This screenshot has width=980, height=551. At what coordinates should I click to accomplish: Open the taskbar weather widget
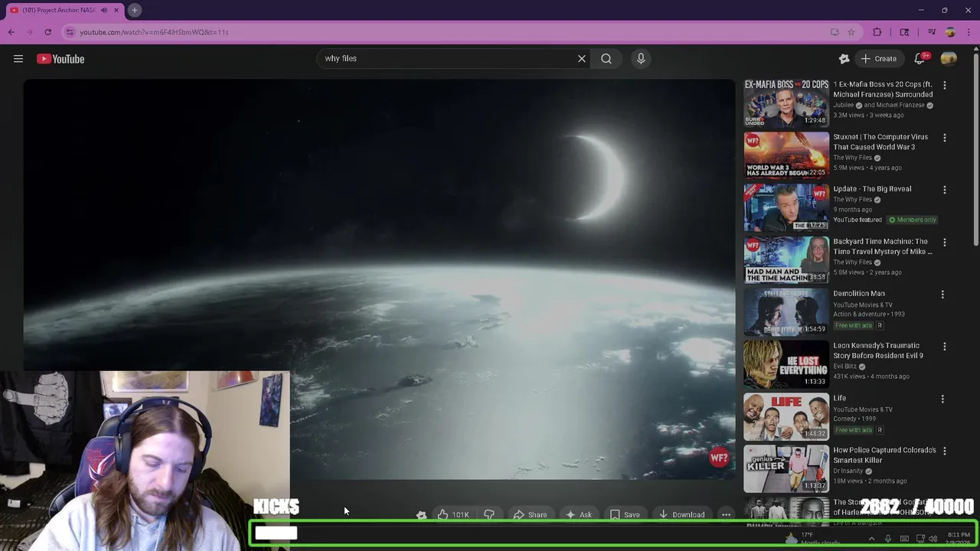[x=812, y=539]
